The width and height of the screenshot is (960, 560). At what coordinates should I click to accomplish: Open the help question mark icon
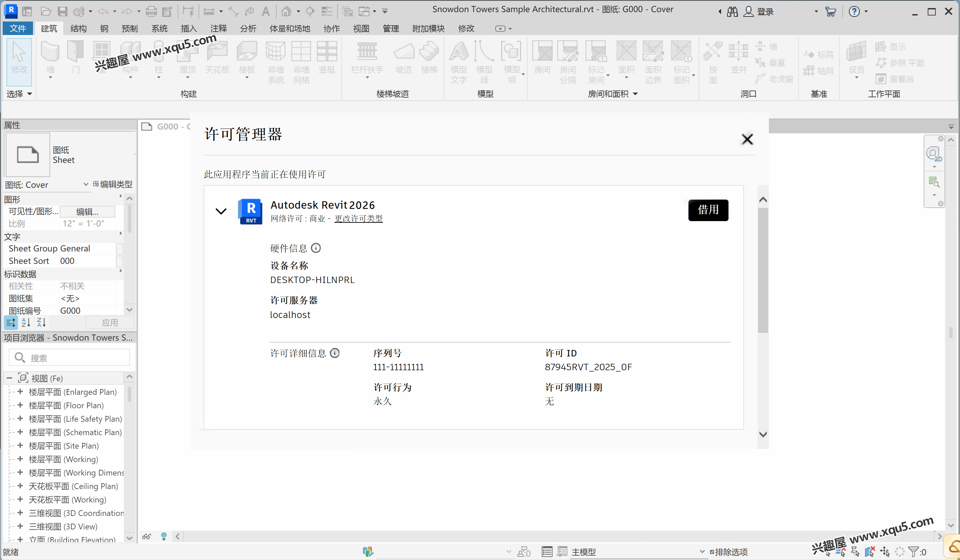click(854, 11)
